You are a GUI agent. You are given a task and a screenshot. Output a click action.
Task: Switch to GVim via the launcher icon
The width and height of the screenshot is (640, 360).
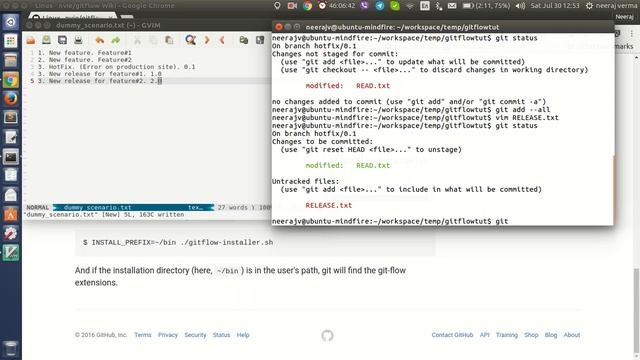[11, 253]
